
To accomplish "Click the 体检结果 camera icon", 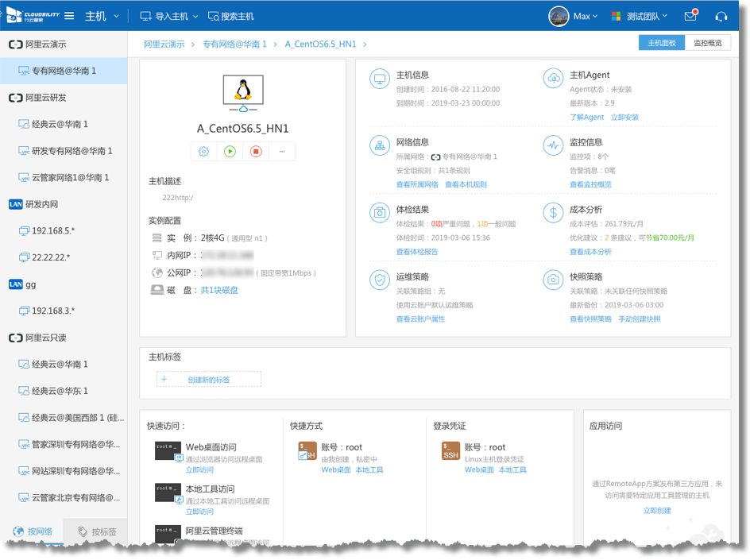I will (380, 213).
